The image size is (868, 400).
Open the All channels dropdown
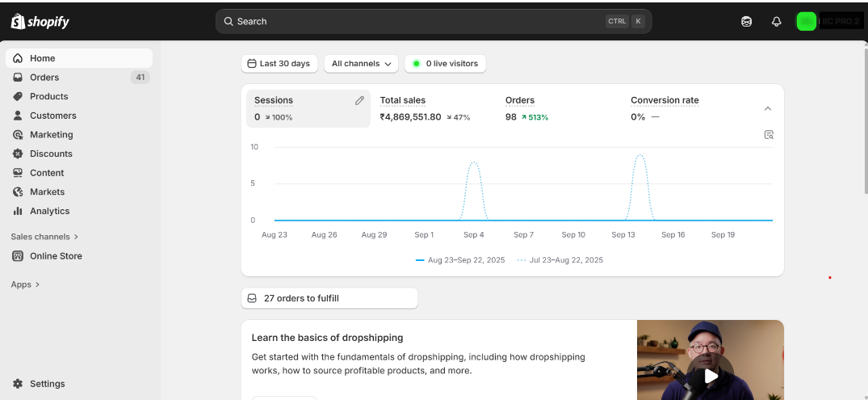point(361,64)
